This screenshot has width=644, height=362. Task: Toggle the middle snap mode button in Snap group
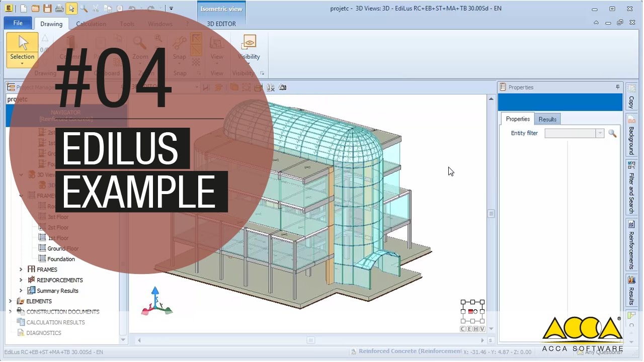[x=196, y=50]
